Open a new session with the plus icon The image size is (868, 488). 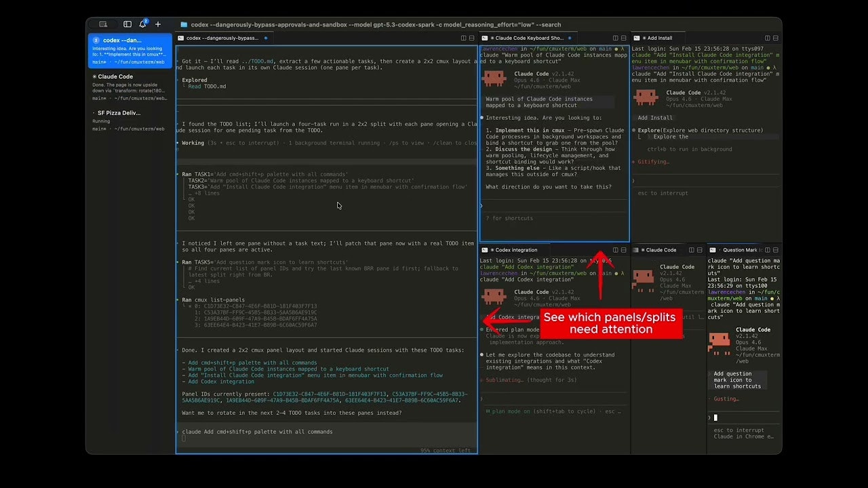[x=158, y=24]
